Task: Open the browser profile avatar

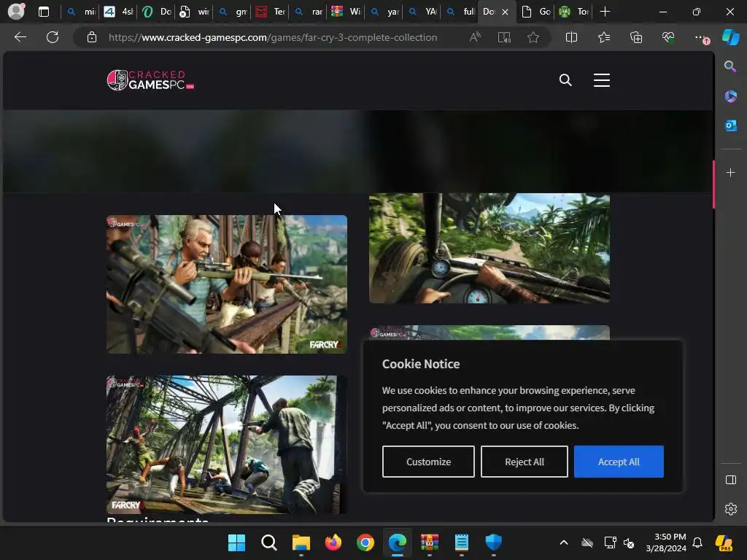Action: [x=16, y=12]
